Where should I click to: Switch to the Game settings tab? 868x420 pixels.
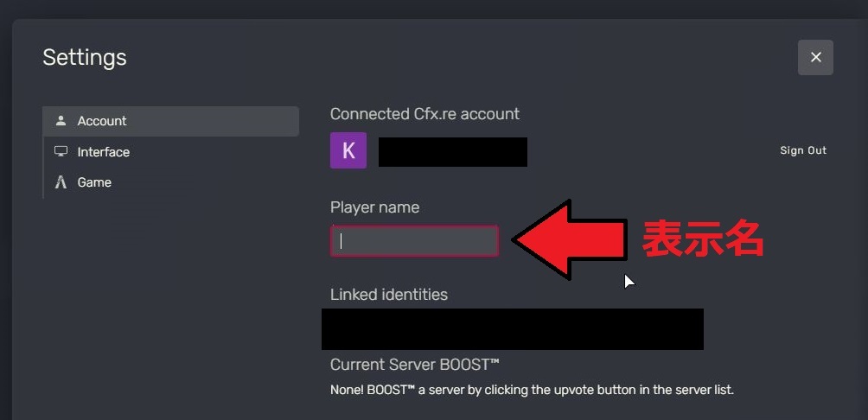[171, 182]
